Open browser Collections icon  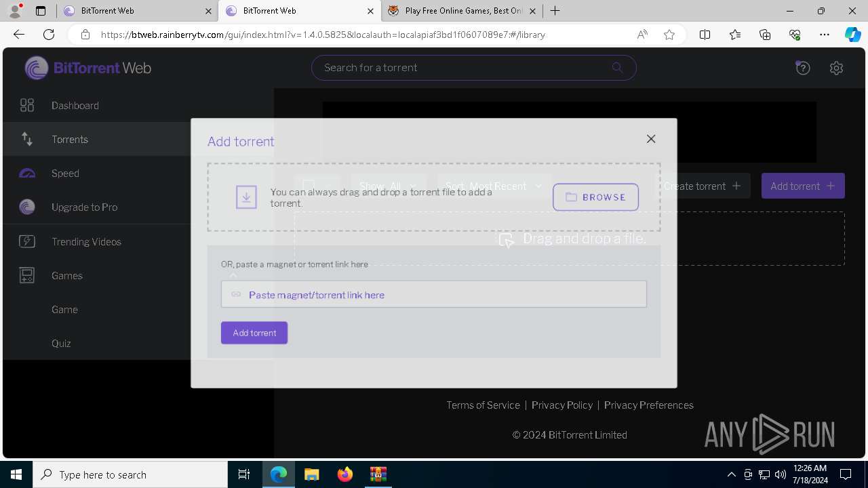(765, 35)
